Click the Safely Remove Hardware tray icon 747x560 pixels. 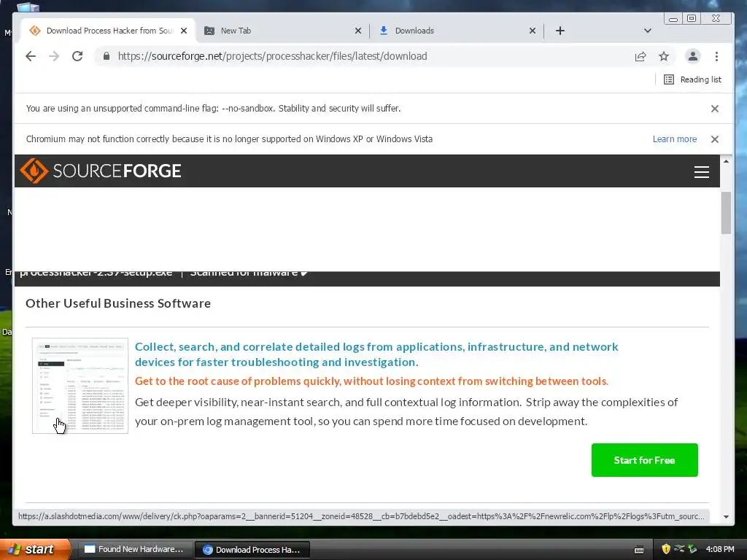point(692,549)
